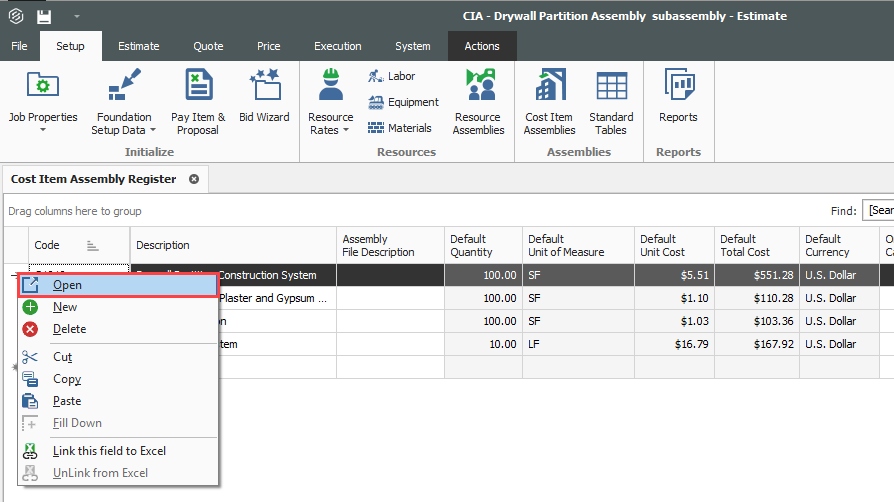Open the quick access toolbar dropdown arrow
Viewport: 894px width, 502px height.
(x=77, y=16)
